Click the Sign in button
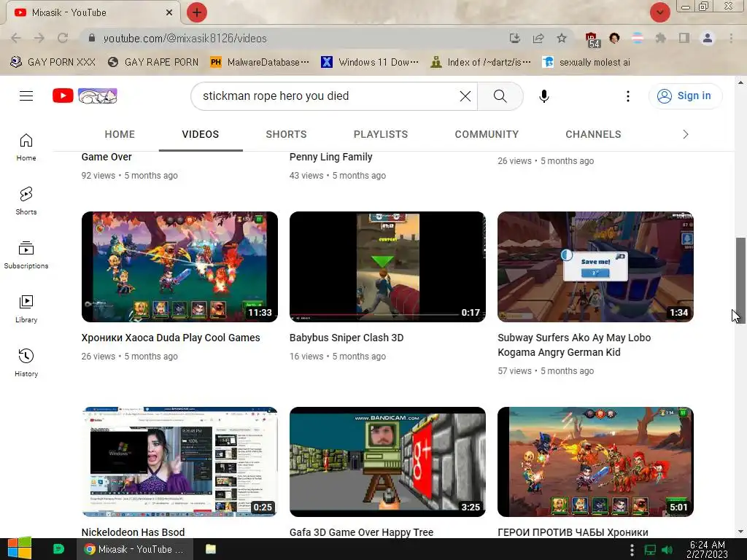747x560 pixels. coord(684,96)
